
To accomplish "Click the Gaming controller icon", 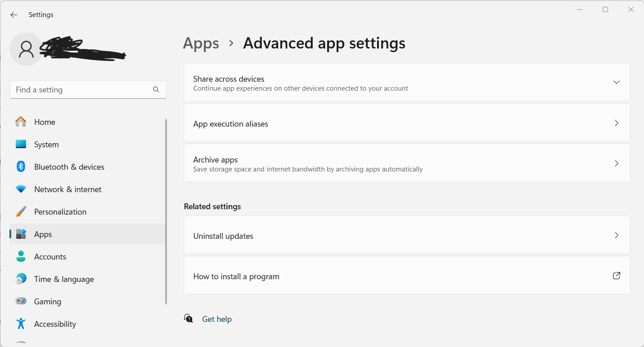I will pyautogui.click(x=21, y=301).
